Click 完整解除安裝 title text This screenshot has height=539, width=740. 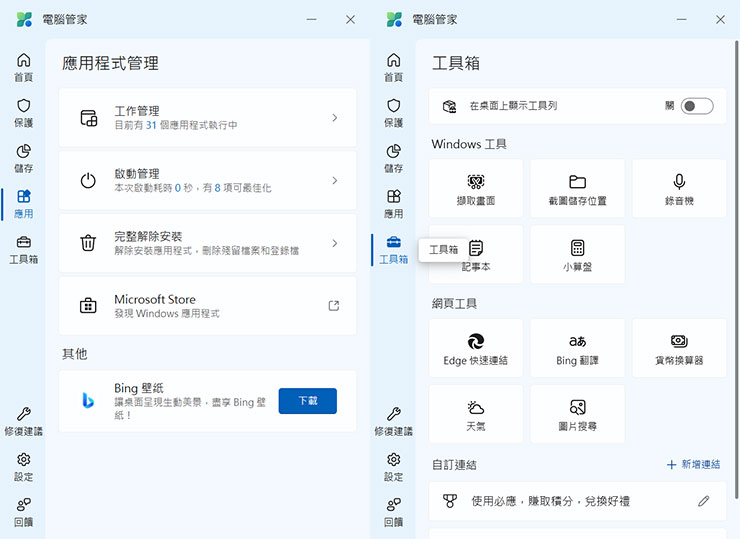coord(148,236)
